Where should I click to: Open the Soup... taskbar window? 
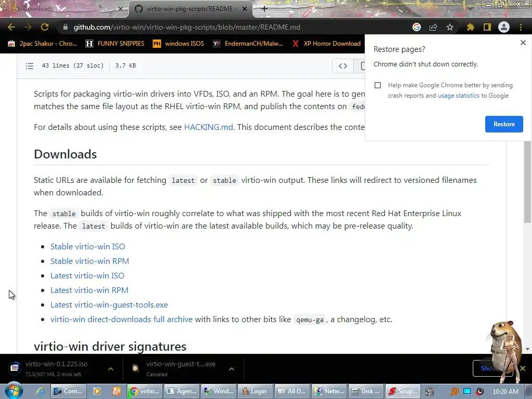[x=403, y=391]
